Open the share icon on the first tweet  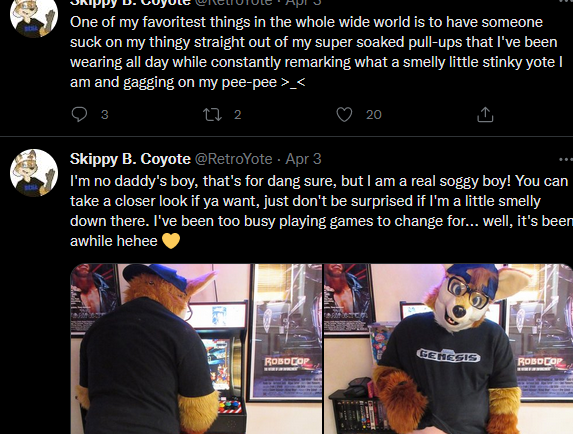485,114
